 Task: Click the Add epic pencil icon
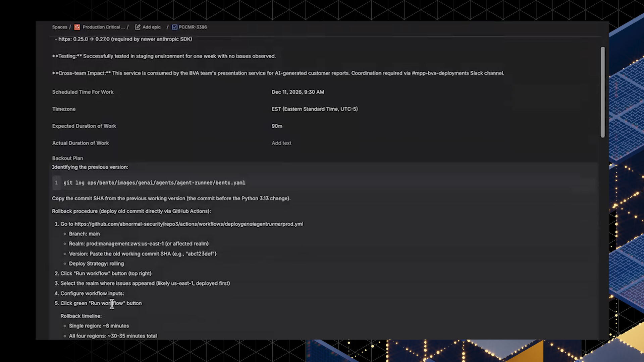pyautogui.click(x=138, y=27)
